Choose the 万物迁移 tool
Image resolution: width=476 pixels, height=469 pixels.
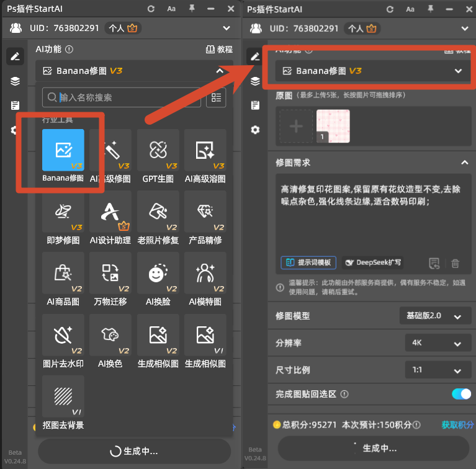coord(110,273)
